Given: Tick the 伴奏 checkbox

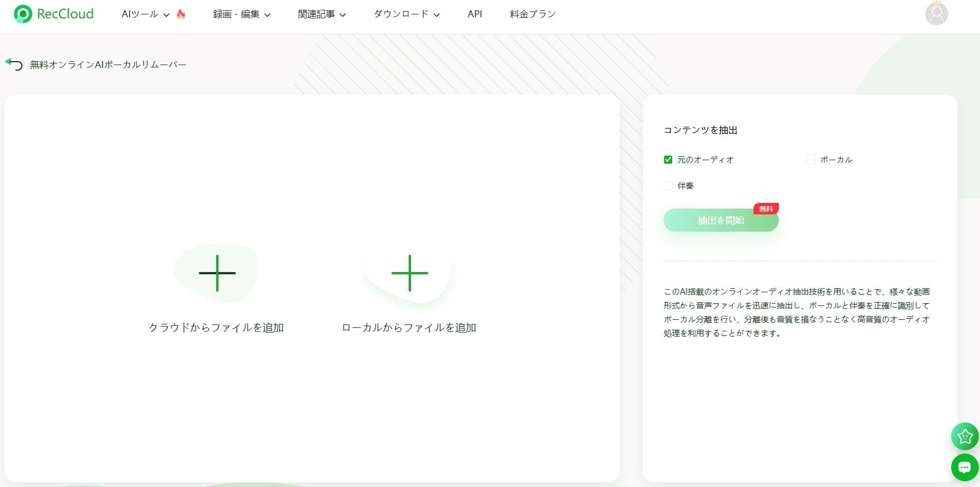Looking at the screenshot, I should [668, 186].
